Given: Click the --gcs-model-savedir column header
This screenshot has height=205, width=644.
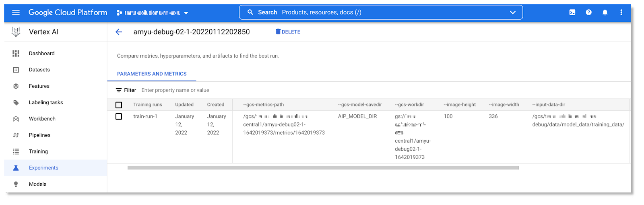Looking at the screenshot, I should (360, 105).
